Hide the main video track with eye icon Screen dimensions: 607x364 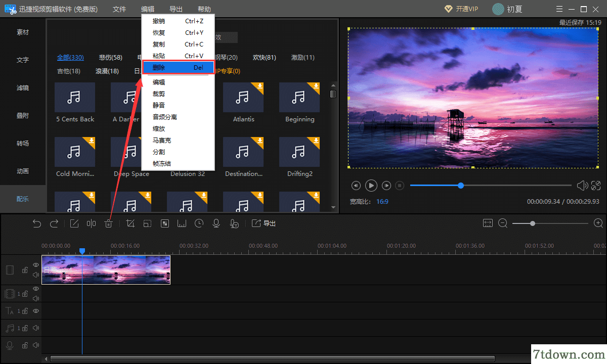coord(36,265)
